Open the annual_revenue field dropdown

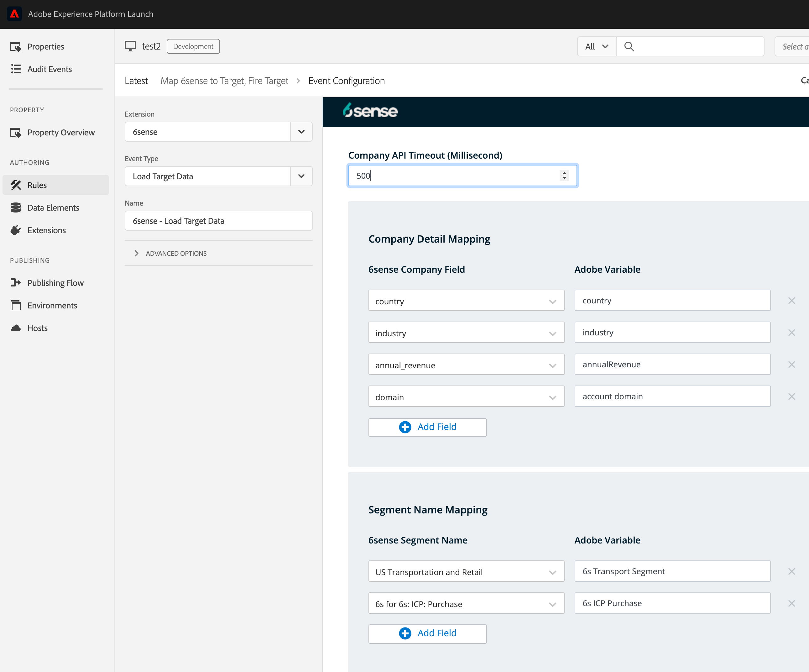pos(467,365)
